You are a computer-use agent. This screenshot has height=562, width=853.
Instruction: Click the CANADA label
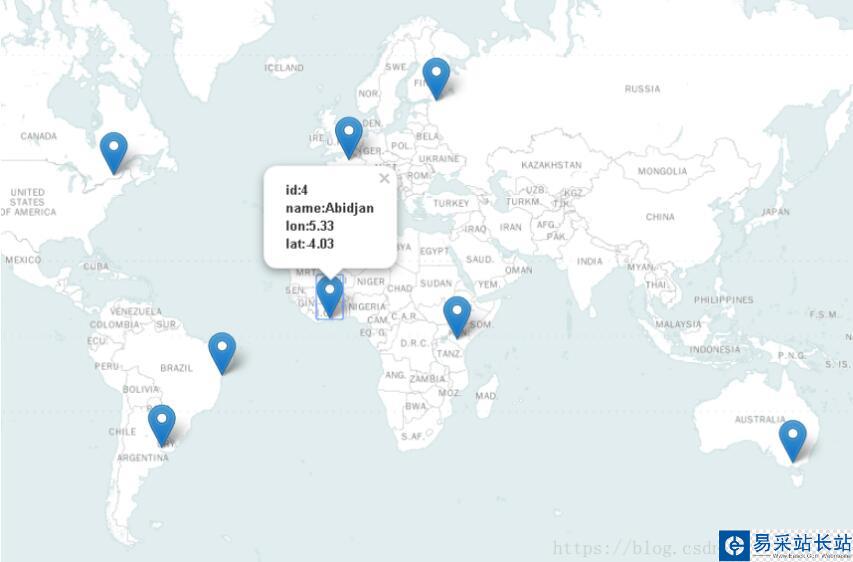click(x=39, y=136)
